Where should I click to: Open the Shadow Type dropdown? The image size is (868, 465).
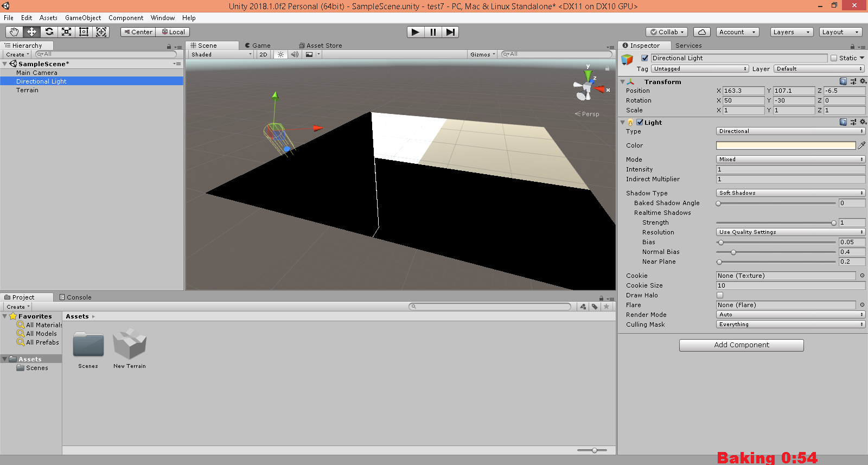[x=790, y=193]
